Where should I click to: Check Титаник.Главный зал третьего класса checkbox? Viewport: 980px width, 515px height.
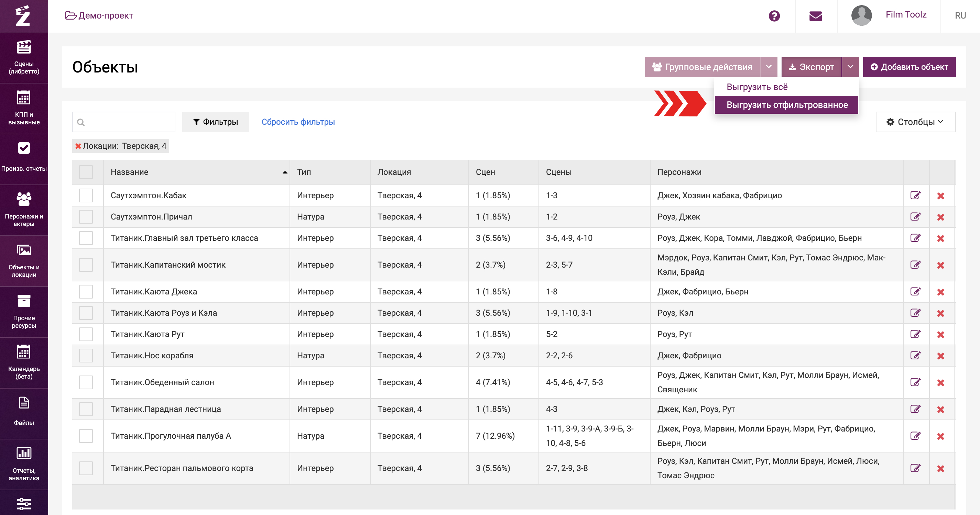86,238
